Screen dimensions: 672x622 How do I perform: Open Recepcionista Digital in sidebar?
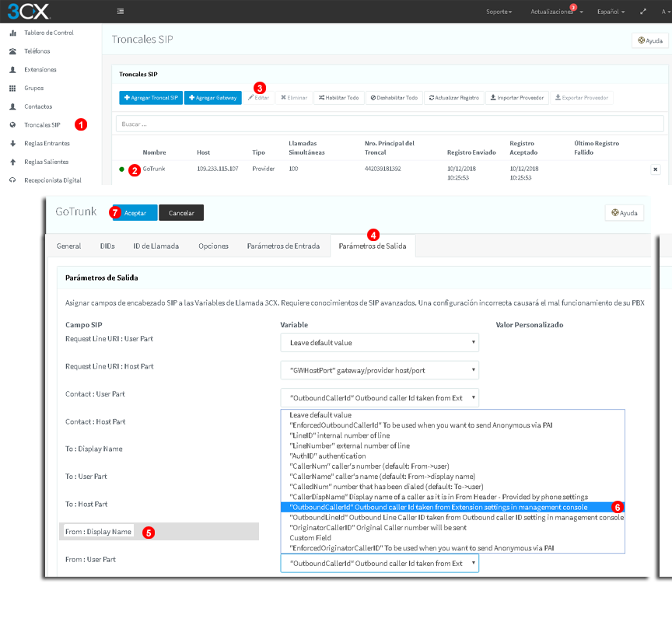point(53,180)
